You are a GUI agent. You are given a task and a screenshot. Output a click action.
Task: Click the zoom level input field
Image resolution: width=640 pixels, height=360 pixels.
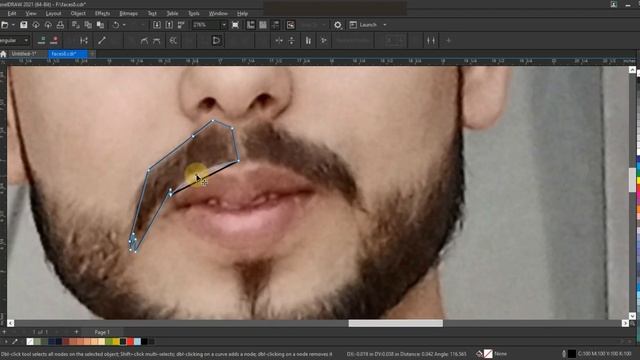pyautogui.click(x=206, y=25)
